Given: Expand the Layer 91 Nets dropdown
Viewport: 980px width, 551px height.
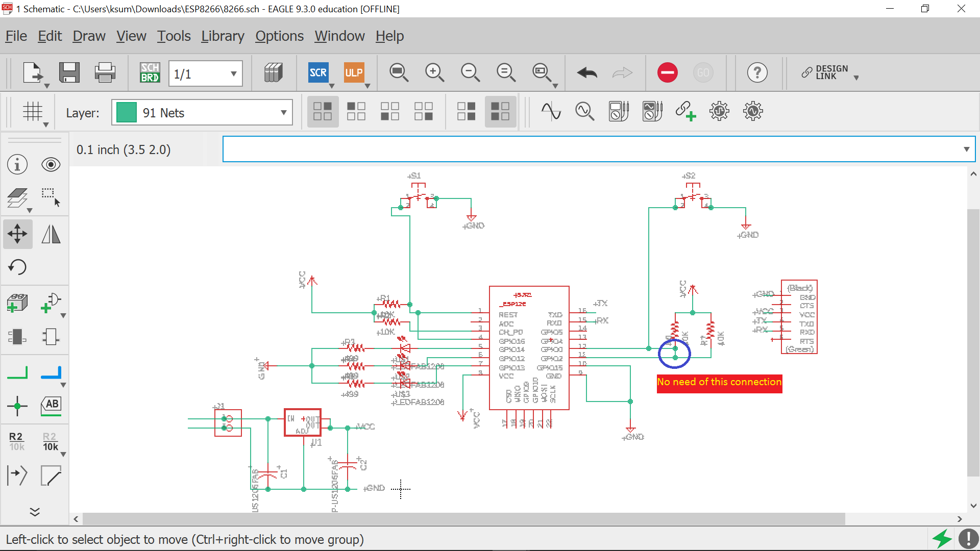Looking at the screenshot, I should tap(283, 113).
